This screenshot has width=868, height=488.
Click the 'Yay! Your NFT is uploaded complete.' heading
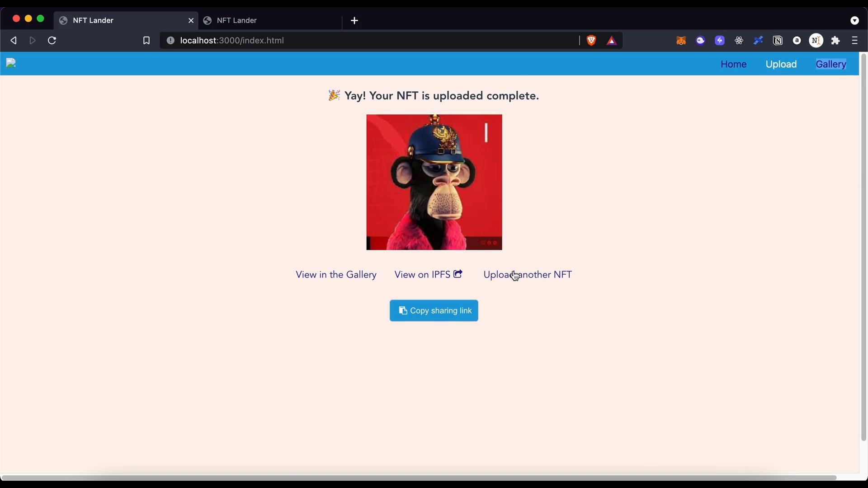[x=434, y=96]
